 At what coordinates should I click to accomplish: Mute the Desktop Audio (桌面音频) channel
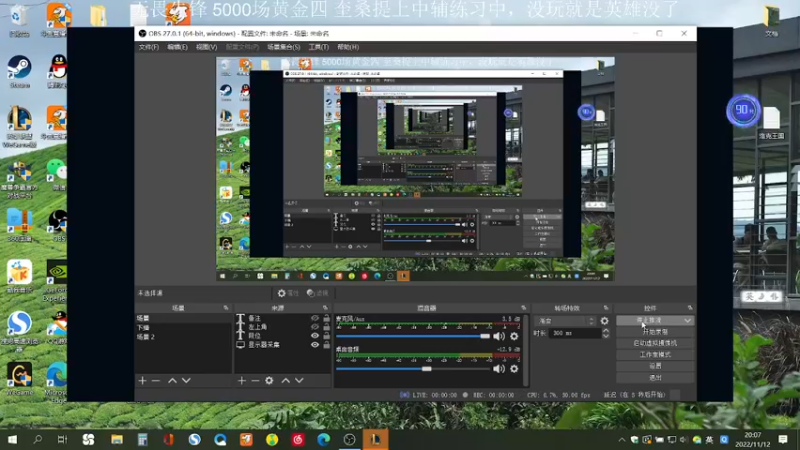point(498,369)
